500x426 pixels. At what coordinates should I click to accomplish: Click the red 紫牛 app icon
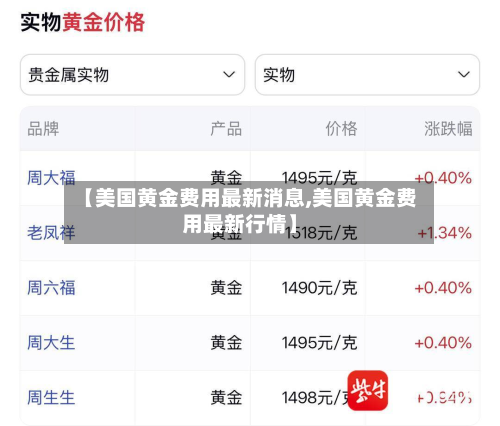coord(368,390)
